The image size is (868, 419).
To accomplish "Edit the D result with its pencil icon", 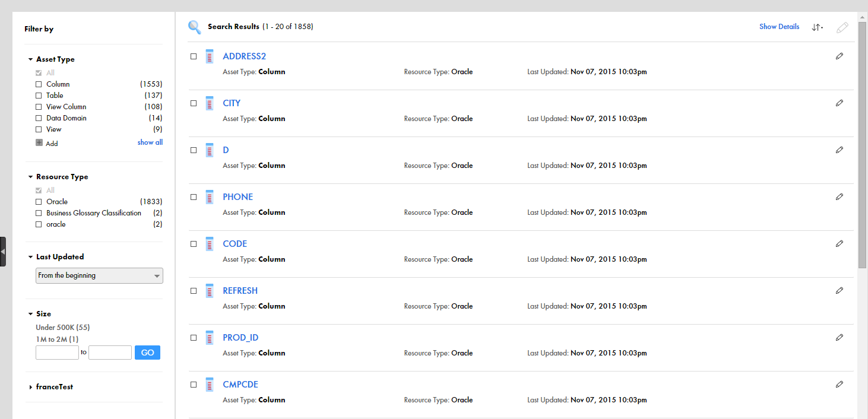I will tap(839, 150).
